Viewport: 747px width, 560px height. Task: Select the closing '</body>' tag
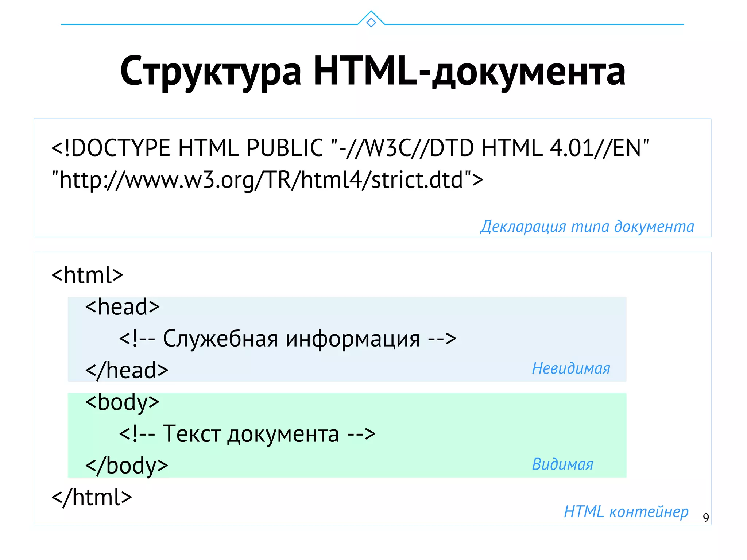(127, 466)
